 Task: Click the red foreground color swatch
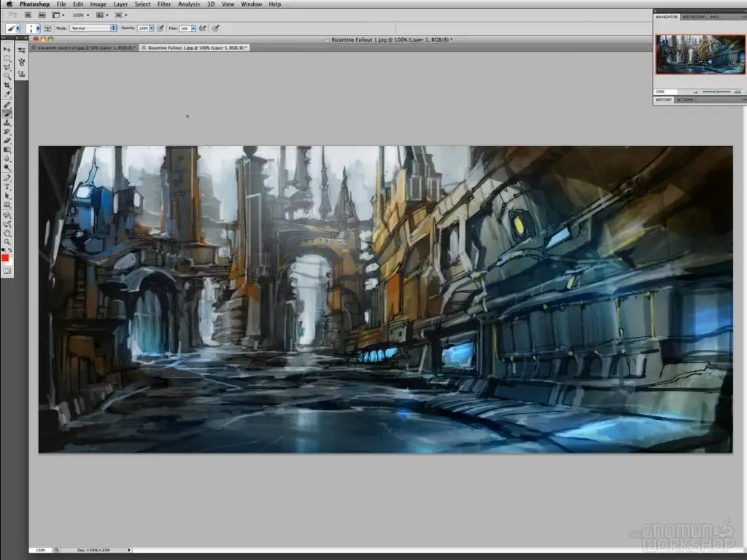(5, 257)
